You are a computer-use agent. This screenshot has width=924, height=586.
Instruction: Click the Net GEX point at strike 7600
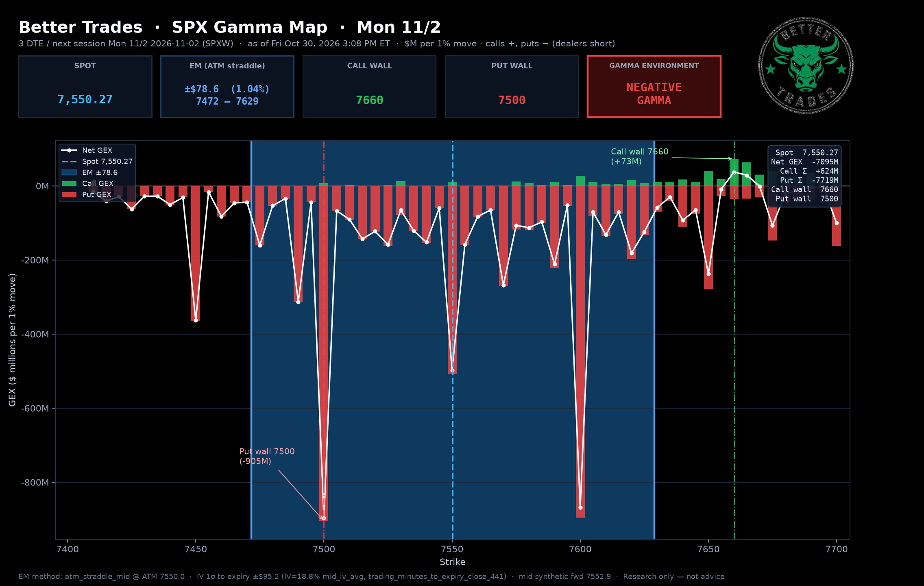pos(580,507)
